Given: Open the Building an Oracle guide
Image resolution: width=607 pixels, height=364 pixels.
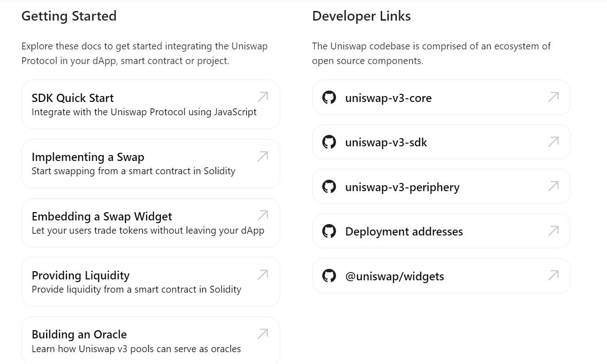Looking at the screenshot, I should coord(79,334).
